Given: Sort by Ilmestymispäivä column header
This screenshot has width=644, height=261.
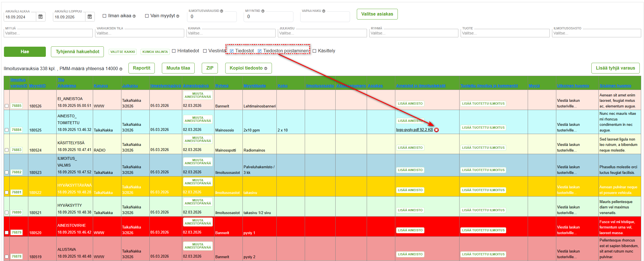Looking at the screenshot, I should [x=166, y=86].
